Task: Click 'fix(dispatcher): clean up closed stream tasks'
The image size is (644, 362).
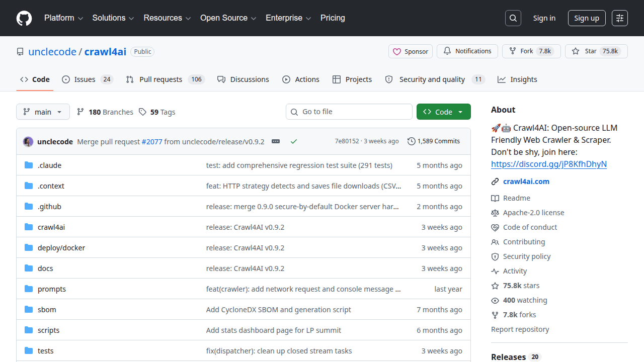Action: pyautogui.click(x=279, y=351)
